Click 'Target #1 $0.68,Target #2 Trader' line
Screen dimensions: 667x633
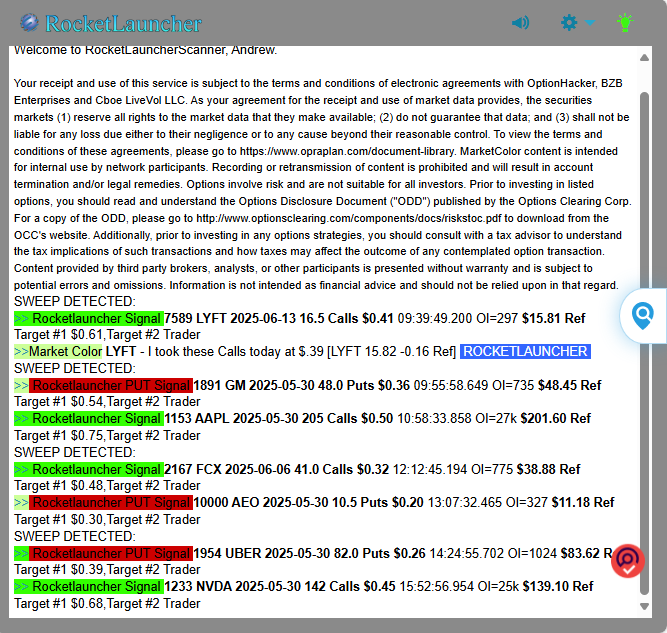pyautogui.click(x=107, y=604)
